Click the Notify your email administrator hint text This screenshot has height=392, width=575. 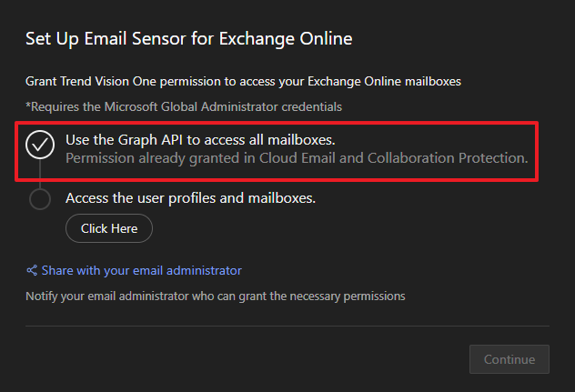pyautogui.click(x=215, y=296)
